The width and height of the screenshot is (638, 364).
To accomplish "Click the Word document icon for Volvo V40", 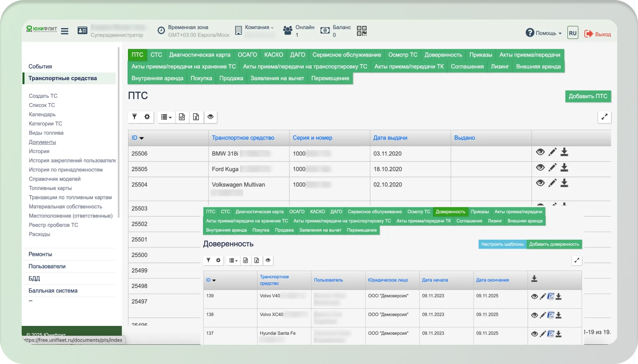I will (551, 297).
